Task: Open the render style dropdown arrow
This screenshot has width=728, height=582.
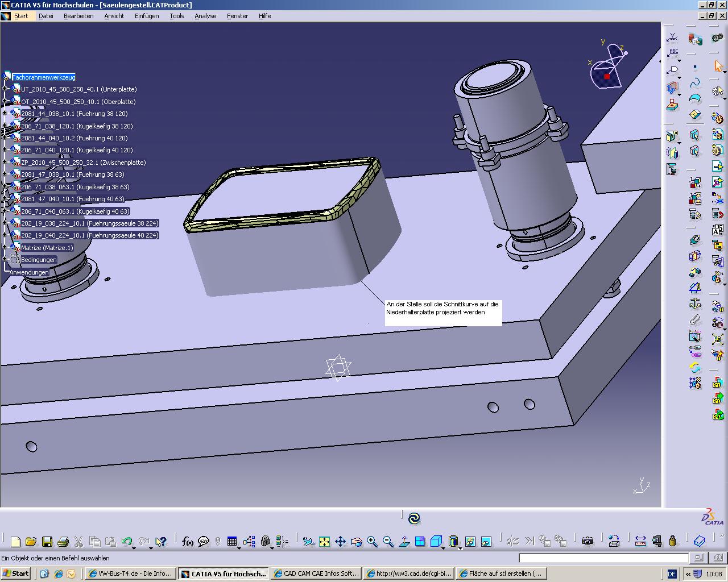Action: pos(460,548)
